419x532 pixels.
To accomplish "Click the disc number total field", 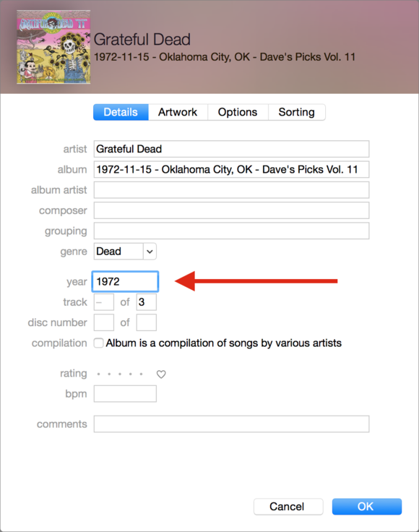I will tap(147, 322).
